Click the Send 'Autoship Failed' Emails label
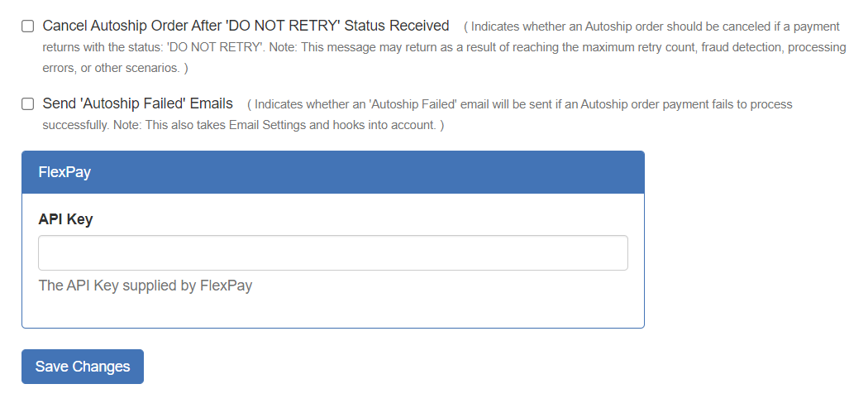 click(137, 104)
